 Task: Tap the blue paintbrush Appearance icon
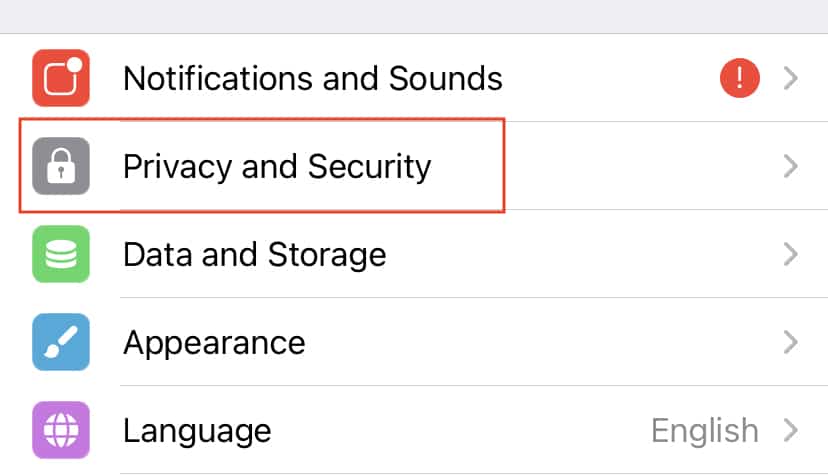tap(61, 342)
